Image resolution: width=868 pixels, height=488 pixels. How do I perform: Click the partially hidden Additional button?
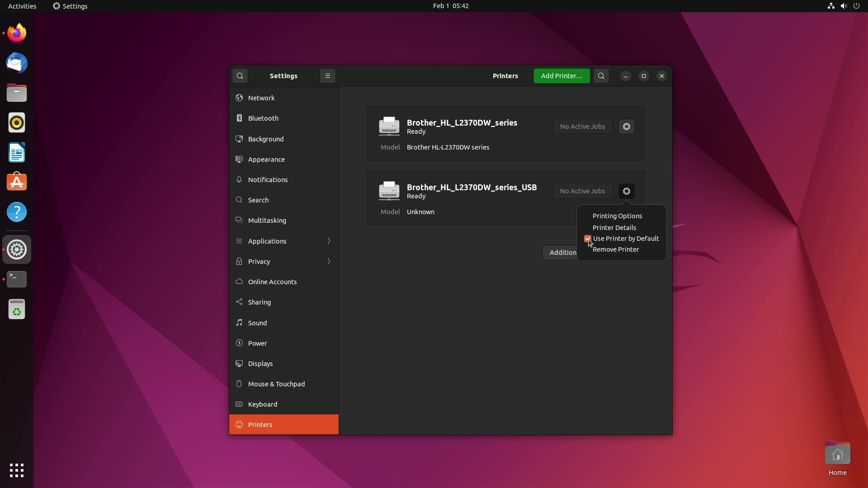560,253
